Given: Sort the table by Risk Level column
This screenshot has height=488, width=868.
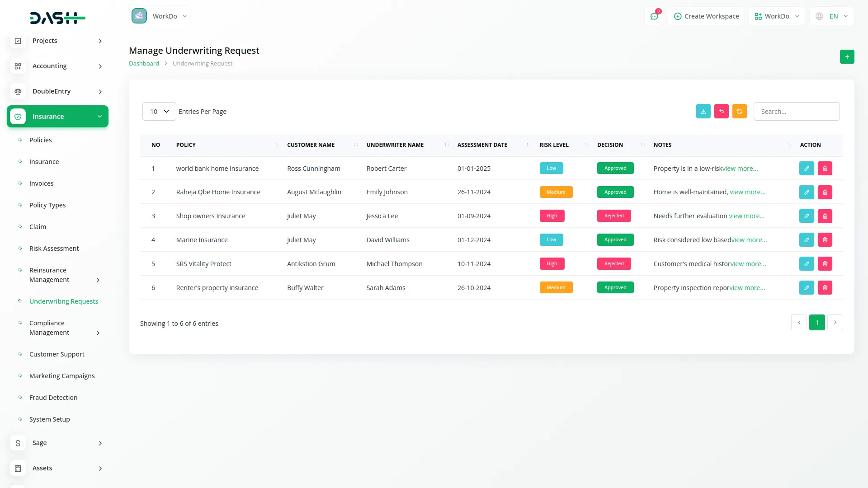Looking at the screenshot, I should pos(586,145).
